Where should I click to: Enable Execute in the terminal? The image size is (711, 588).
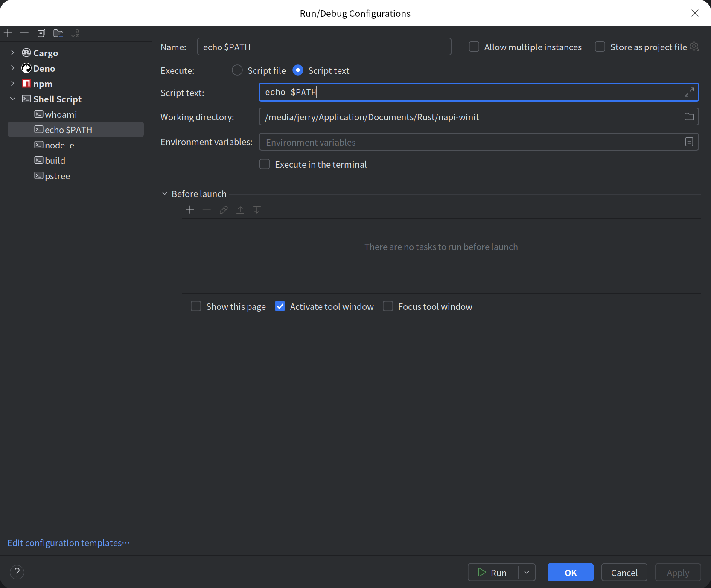[265, 164]
